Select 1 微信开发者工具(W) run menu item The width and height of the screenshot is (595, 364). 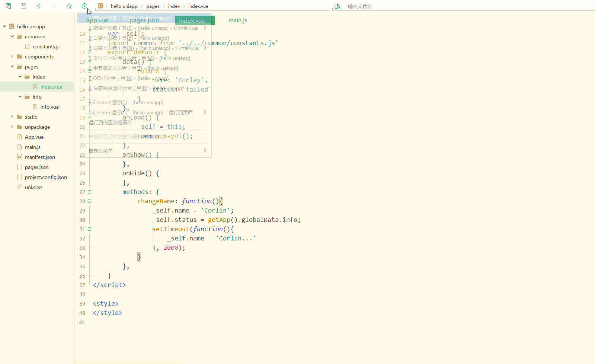(x=144, y=18)
